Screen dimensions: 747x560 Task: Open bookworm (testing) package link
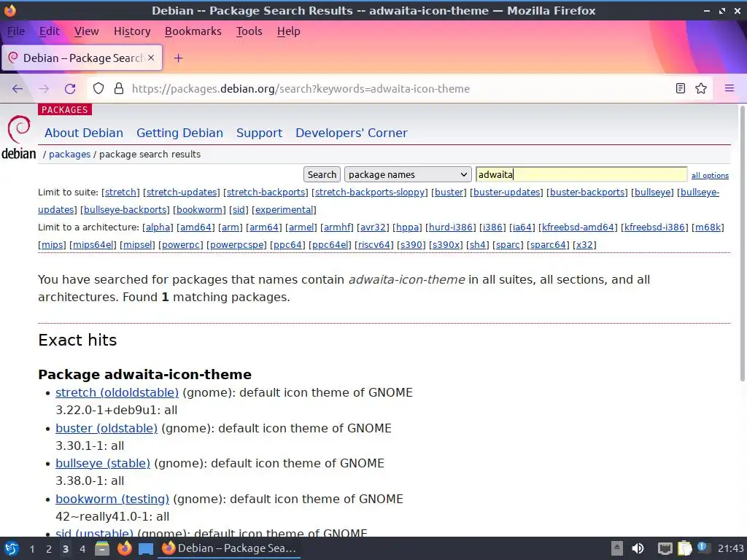click(x=112, y=499)
